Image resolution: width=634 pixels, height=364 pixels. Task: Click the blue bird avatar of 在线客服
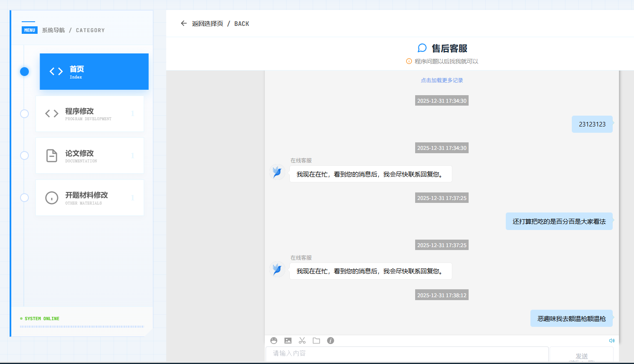(277, 172)
